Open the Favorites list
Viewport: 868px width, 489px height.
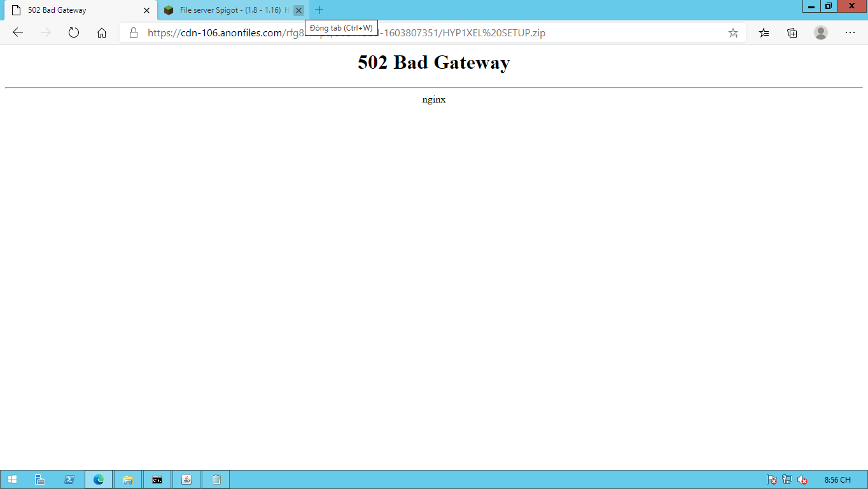pos(764,32)
